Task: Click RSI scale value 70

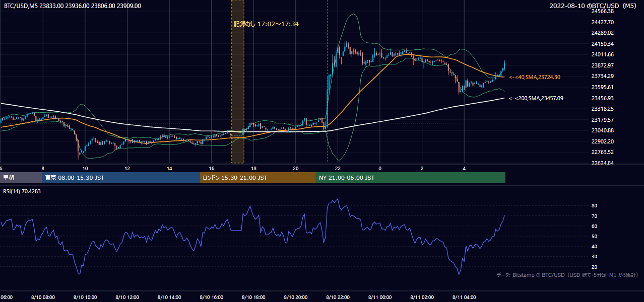Action: [x=594, y=216]
